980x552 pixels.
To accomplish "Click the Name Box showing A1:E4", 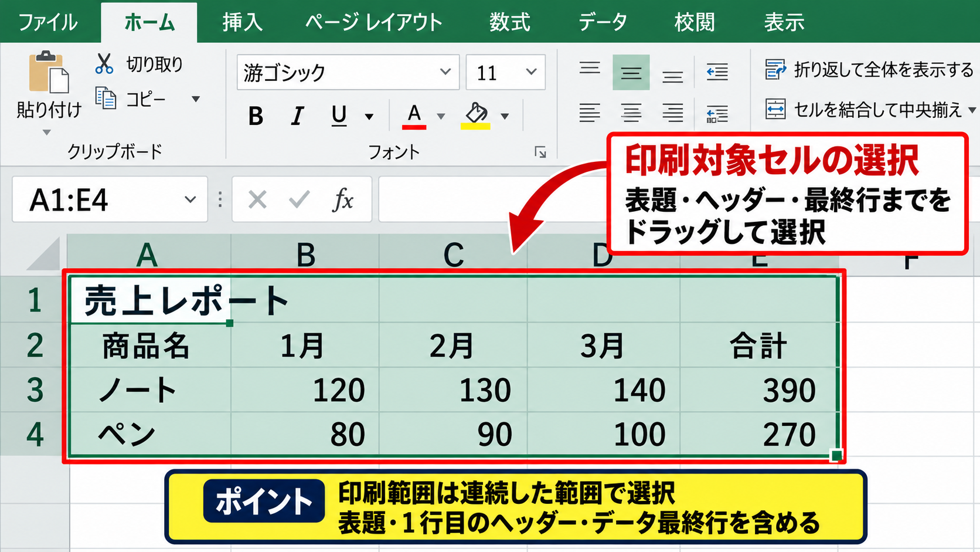I will [110, 199].
